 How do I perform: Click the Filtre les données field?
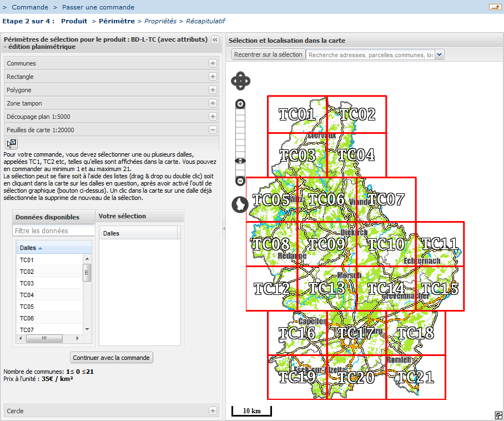[x=54, y=230]
